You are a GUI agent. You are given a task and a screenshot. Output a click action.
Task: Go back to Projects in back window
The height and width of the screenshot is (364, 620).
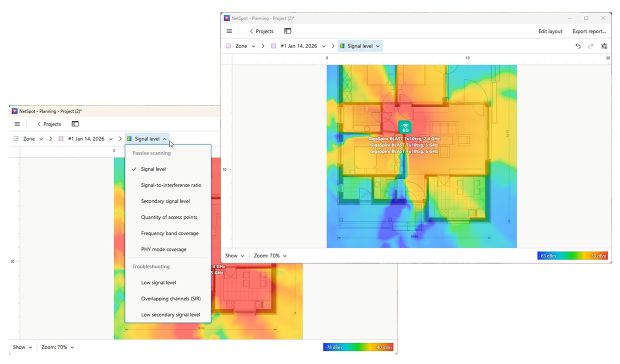[x=49, y=124]
